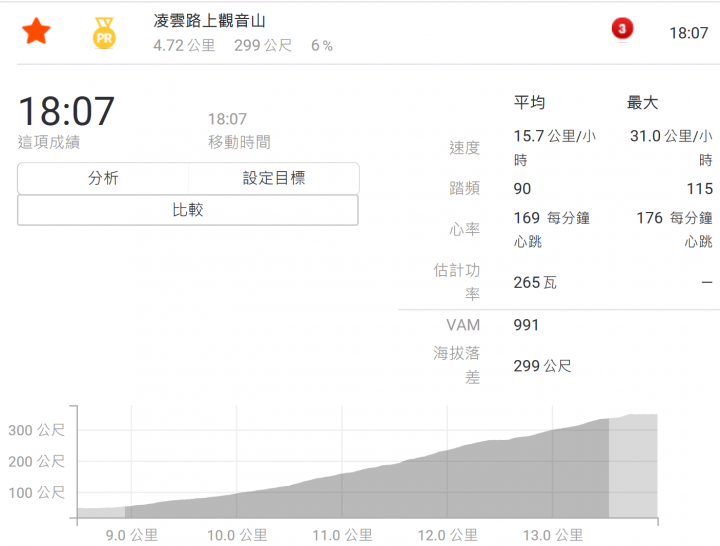Toggle the orange star favorite icon

coord(36,31)
